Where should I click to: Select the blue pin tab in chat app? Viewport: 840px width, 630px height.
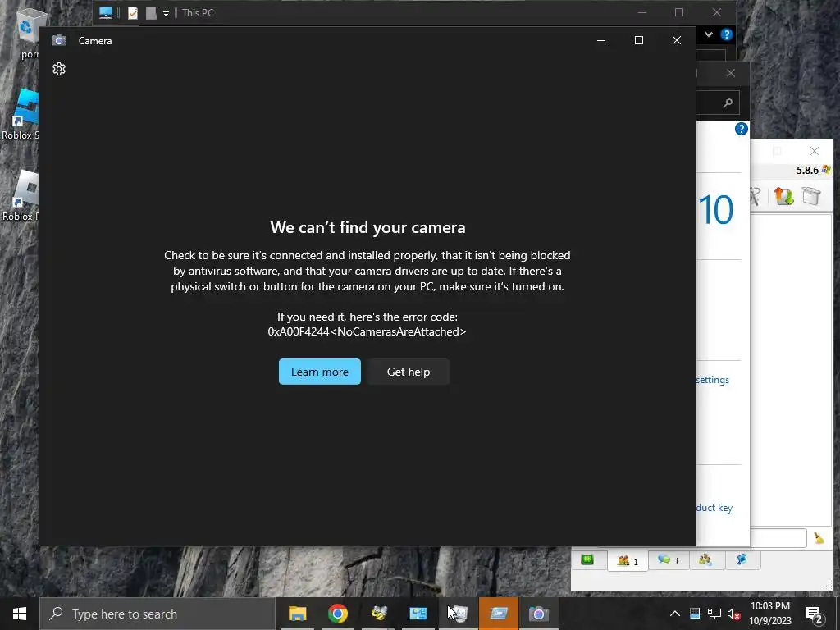point(742,559)
